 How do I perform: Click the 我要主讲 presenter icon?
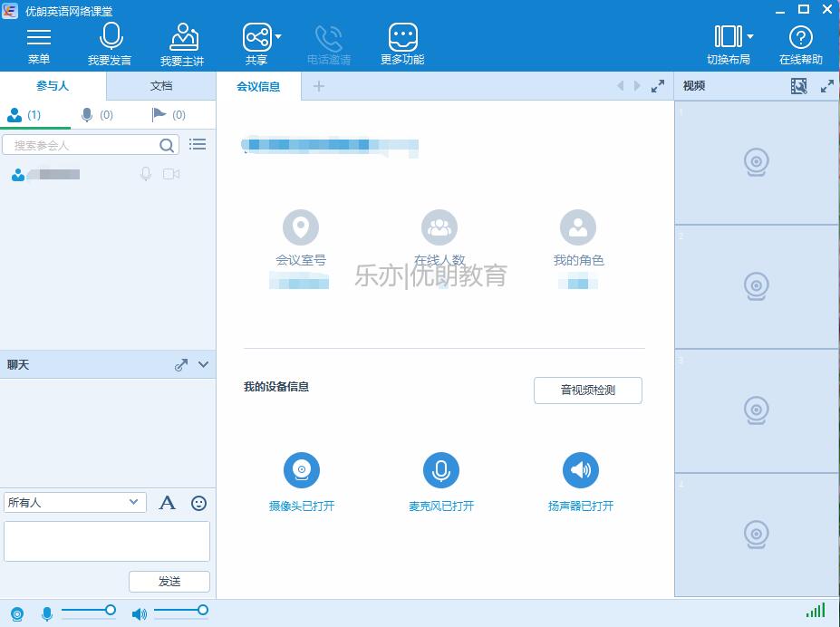pyautogui.click(x=183, y=37)
